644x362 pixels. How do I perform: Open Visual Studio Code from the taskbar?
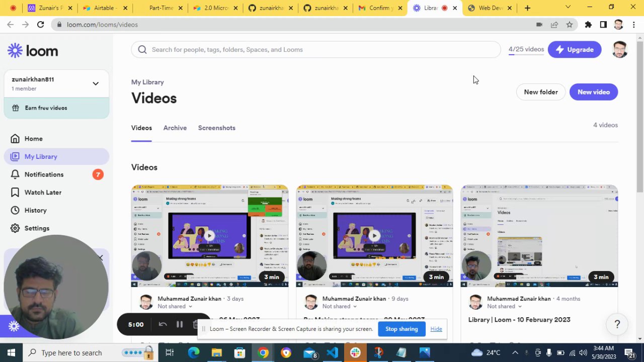332,352
